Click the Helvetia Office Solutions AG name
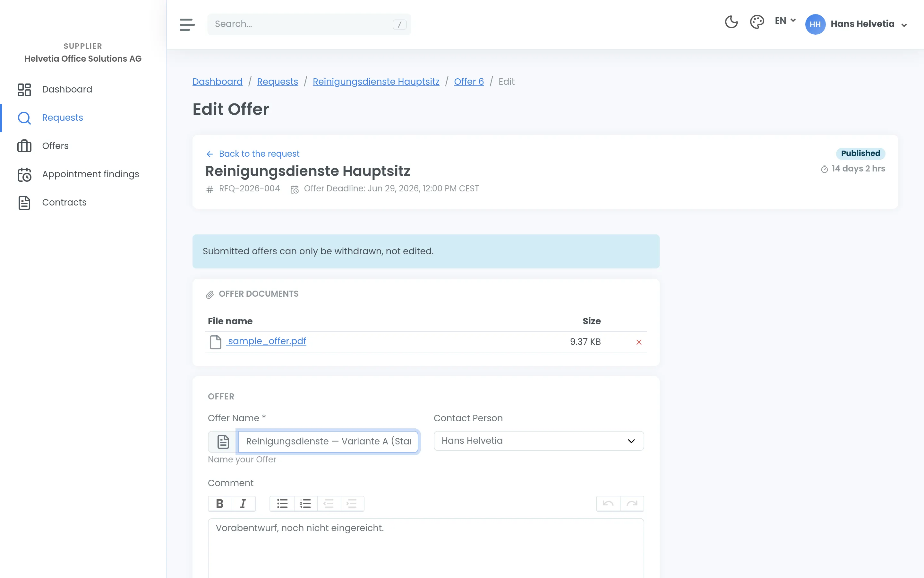This screenshot has width=924, height=578. click(x=83, y=58)
